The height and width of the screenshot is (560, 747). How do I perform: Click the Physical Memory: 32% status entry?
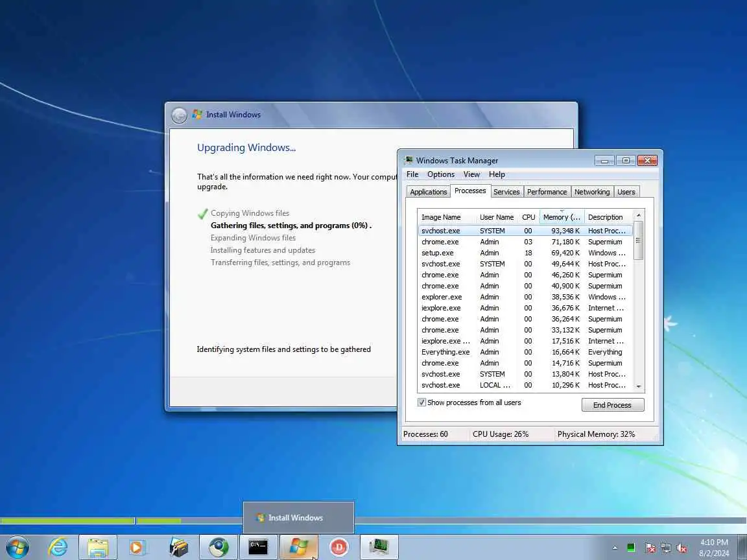coord(596,434)
